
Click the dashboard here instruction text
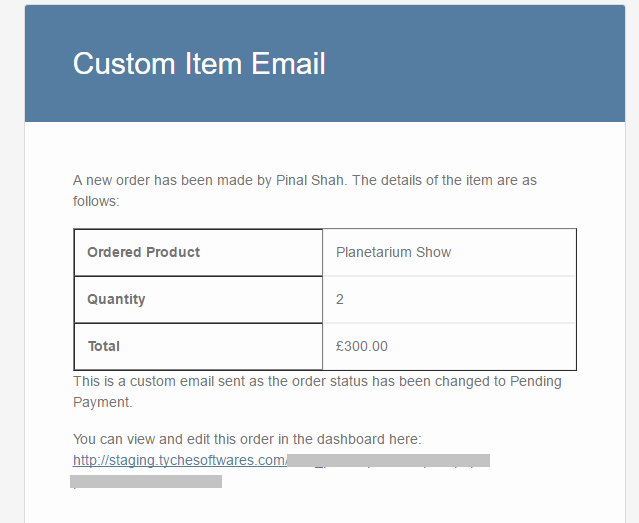tap(247, 439)
